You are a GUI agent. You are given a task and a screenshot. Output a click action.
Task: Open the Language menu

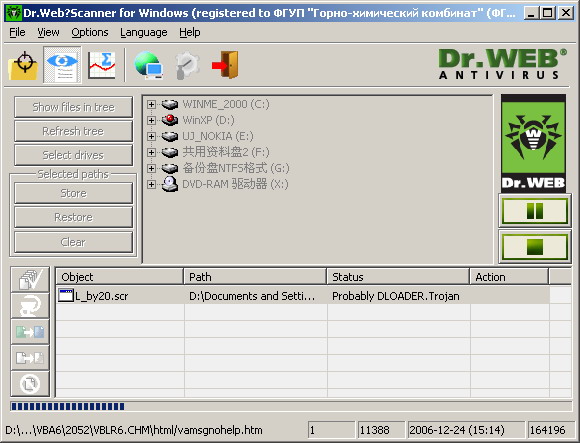click(x=144, y=33)
